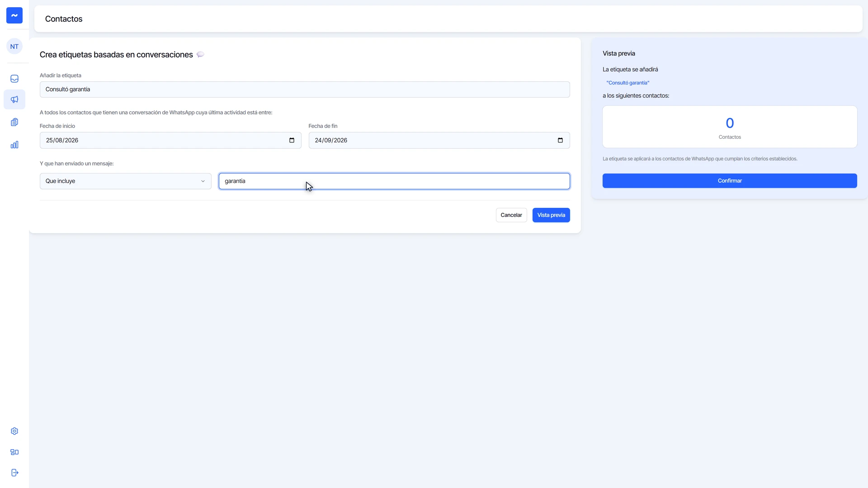The image size is (868, 488).
Task: Open calendar picker for Fecha de fin
Action: click(560, 141)
